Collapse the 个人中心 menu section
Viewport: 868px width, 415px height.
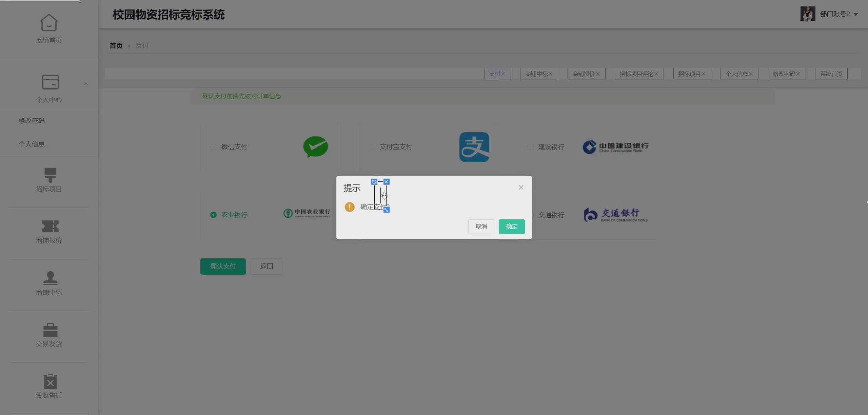coord(86,84)
